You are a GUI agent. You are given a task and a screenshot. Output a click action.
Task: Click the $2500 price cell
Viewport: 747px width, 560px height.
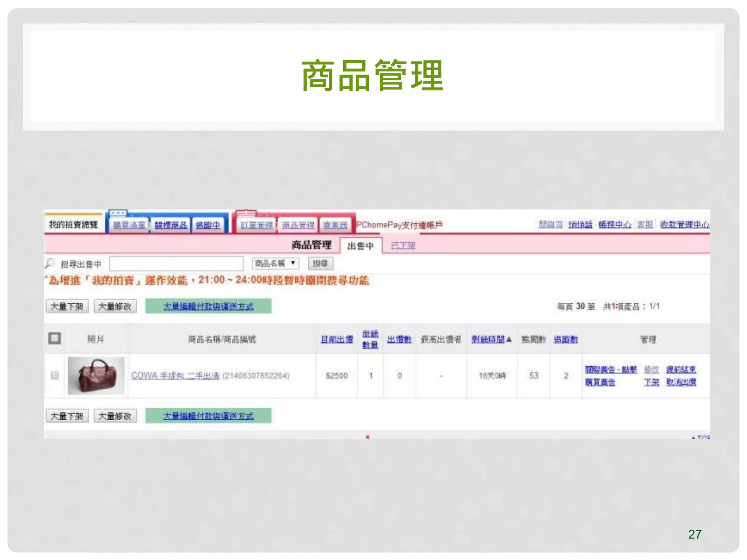point(337,376)
